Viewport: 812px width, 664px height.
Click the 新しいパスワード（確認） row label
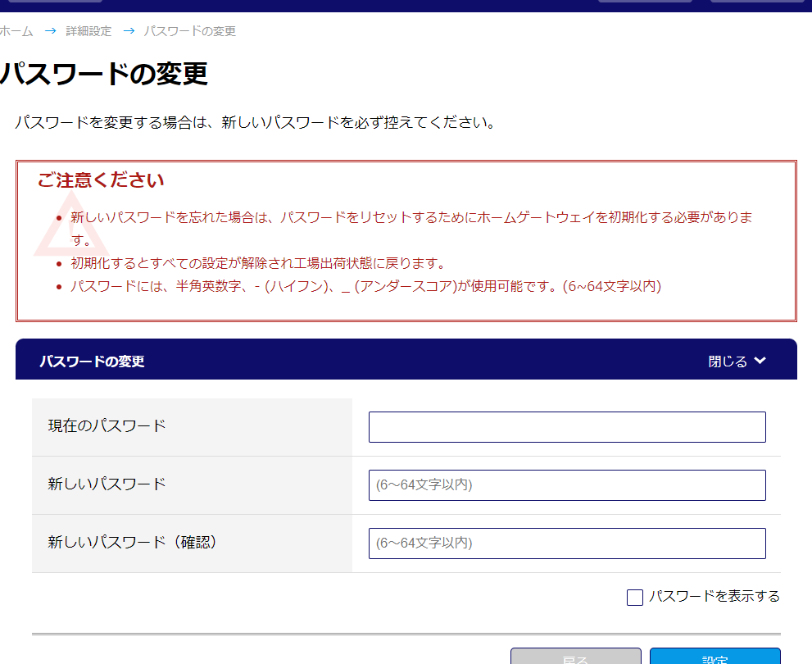click(133, 542)
